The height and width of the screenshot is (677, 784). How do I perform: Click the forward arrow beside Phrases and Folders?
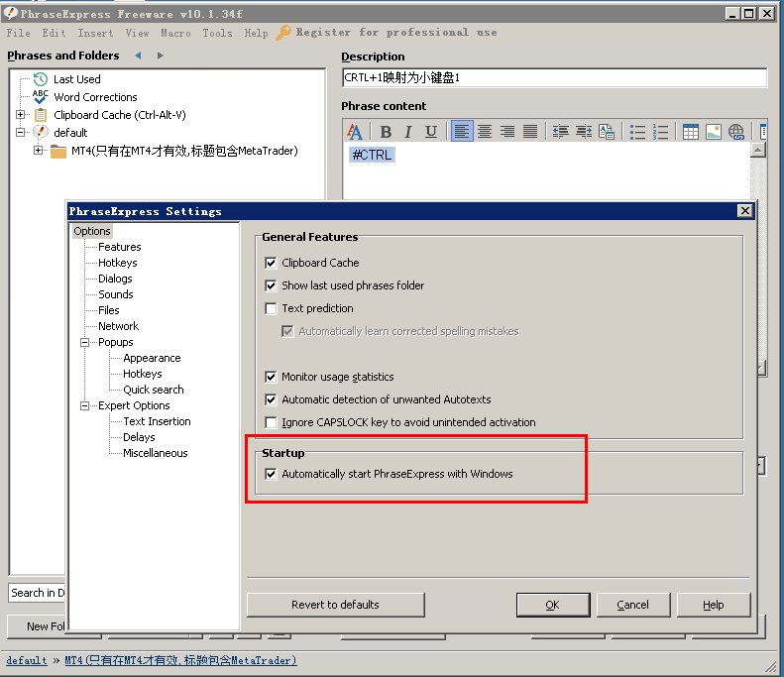click(x=160, y=56)
